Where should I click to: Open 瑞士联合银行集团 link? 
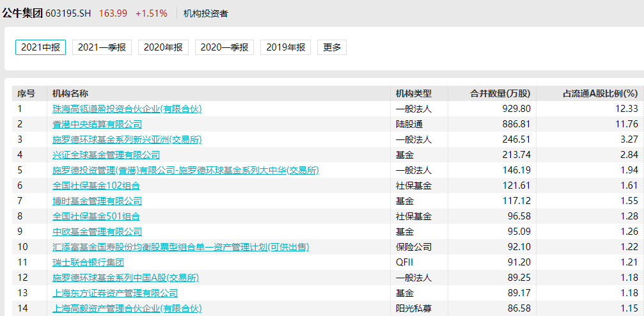click(88, 262)
